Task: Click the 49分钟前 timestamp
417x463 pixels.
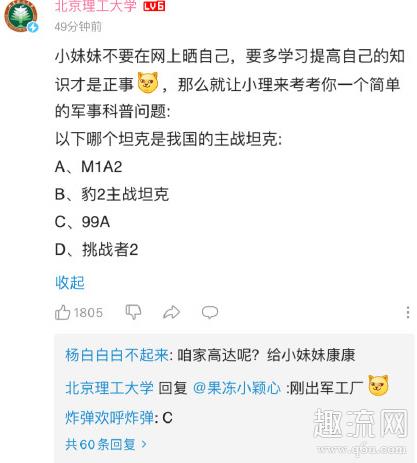Action: 78,27
